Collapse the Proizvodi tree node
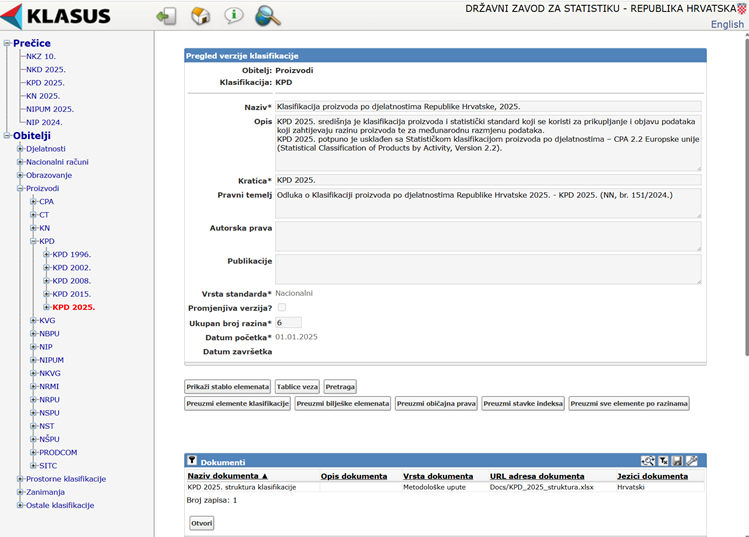 [20, 188]
